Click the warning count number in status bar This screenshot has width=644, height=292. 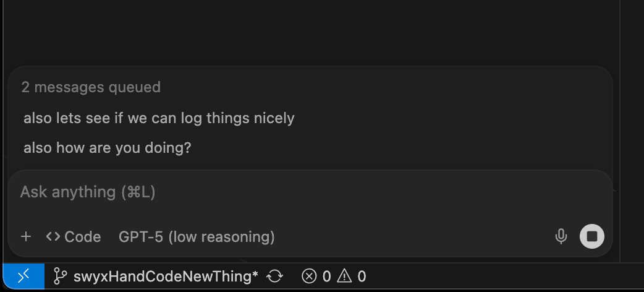coord(362,277)
